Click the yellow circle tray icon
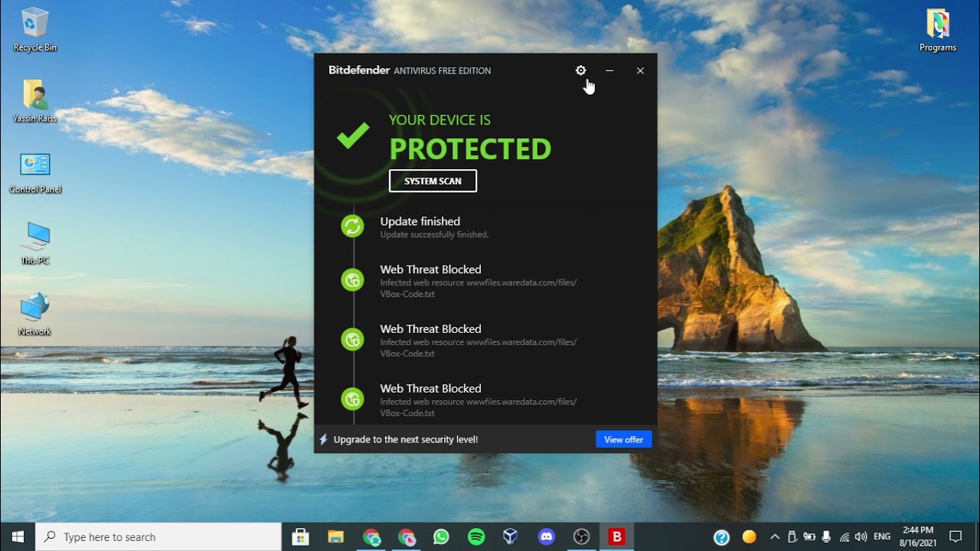 (750, 536)
